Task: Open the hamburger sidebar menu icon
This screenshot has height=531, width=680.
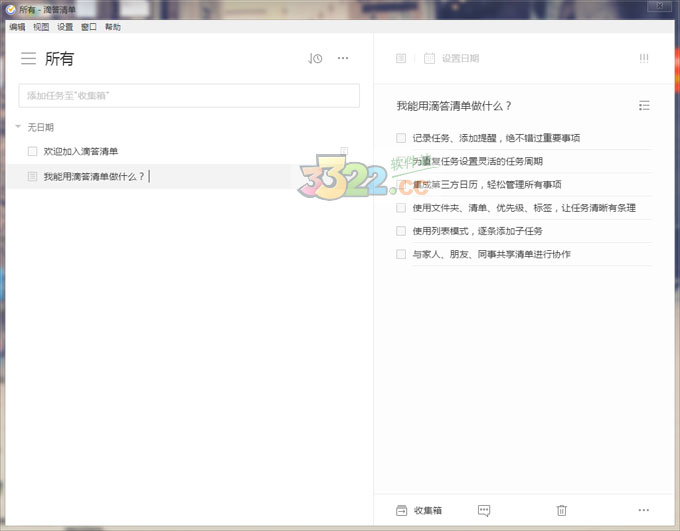Action: coord(29,58)
